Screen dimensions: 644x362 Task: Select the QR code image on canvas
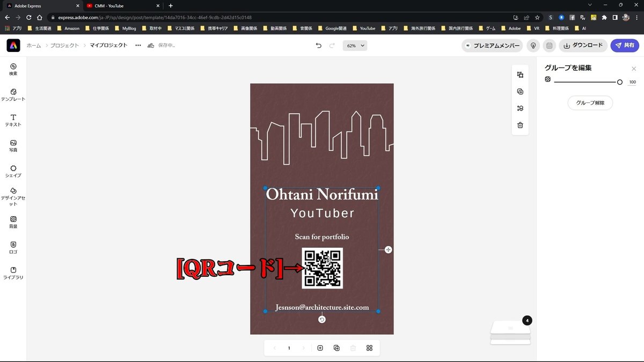(322, 268)
